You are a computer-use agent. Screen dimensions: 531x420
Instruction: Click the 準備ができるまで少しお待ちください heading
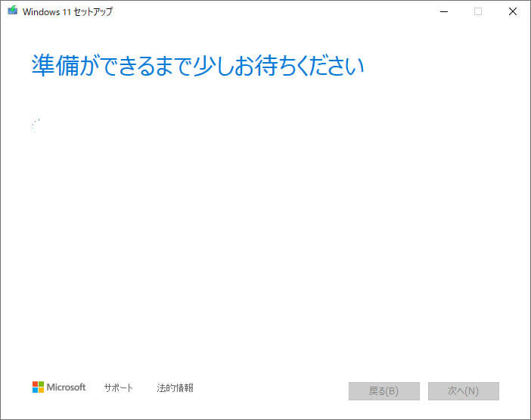pyautogui.click(x=197, y=65)
